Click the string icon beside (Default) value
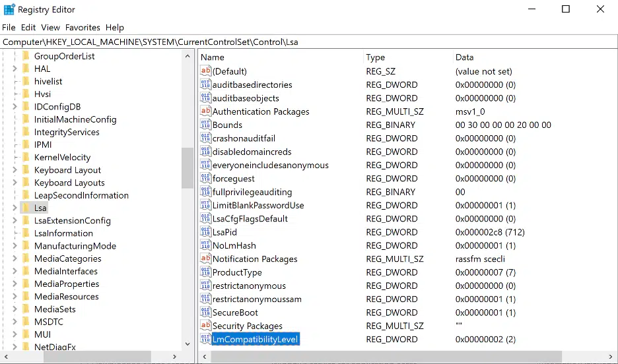Image resolution: width=618 pixels, height=364 pixels. 205,71
